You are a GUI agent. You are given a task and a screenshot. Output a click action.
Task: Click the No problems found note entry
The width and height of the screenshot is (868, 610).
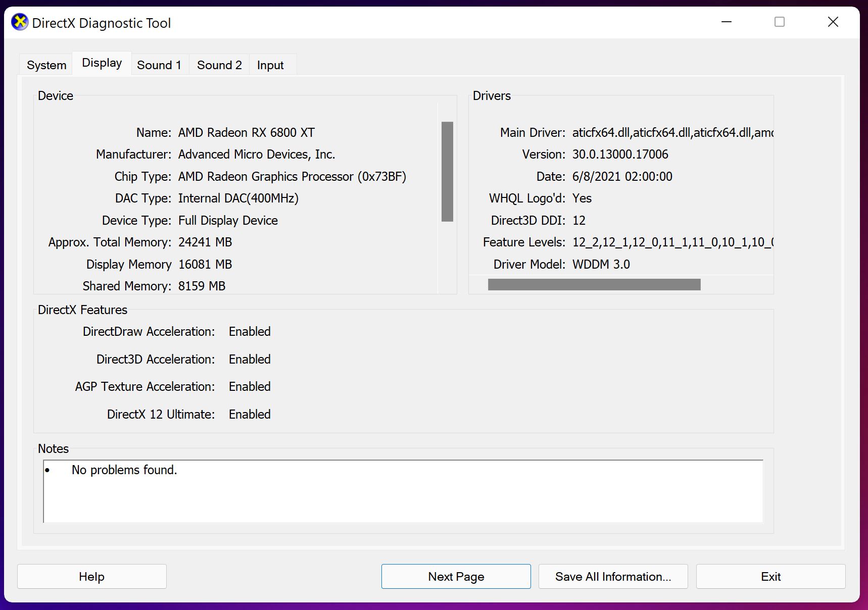(124, 470)
